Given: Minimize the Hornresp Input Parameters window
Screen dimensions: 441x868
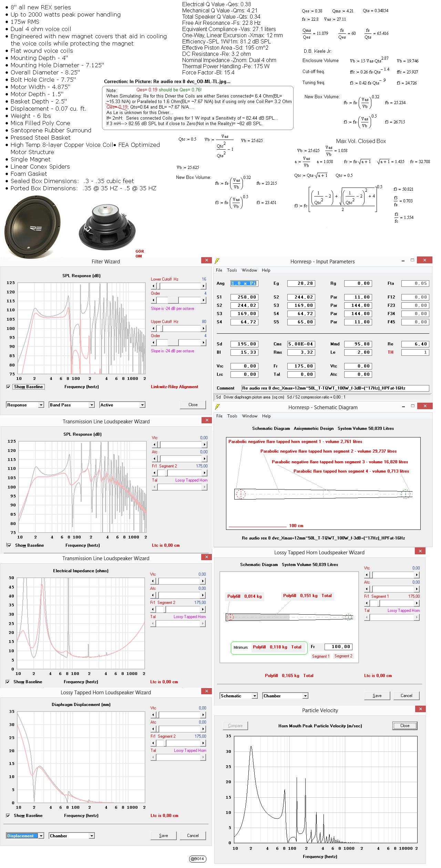Looking at the screenshot, I should [x=403, y=260].
